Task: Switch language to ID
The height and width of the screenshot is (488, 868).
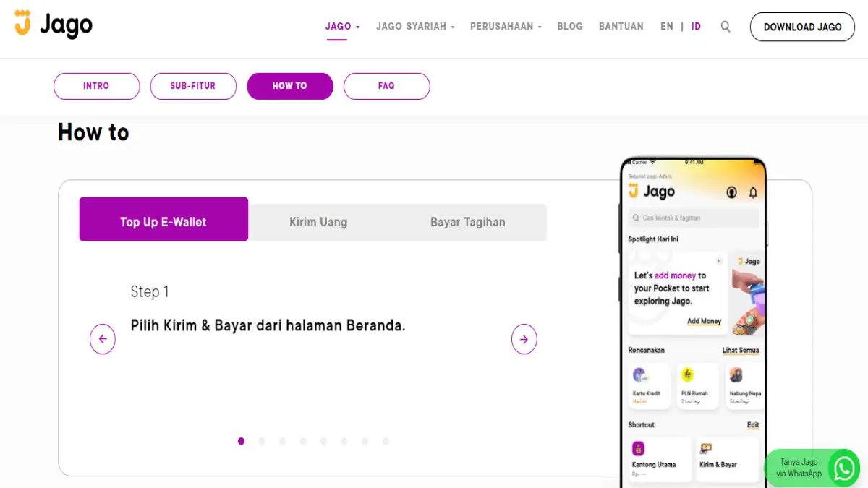Action: pyautogui.click(x=696, y=27)
